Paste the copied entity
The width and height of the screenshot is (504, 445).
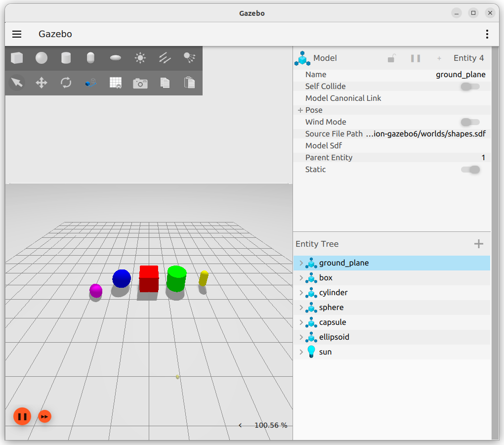click(189, 83)
